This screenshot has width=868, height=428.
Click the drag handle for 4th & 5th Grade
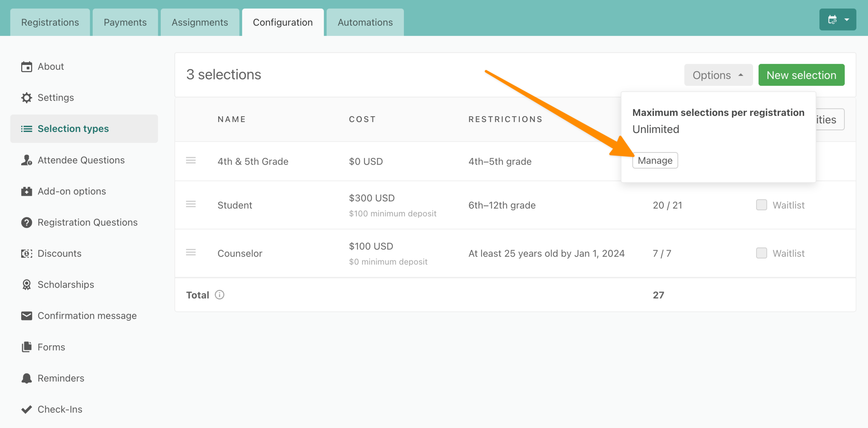click(x=191, y=160)
